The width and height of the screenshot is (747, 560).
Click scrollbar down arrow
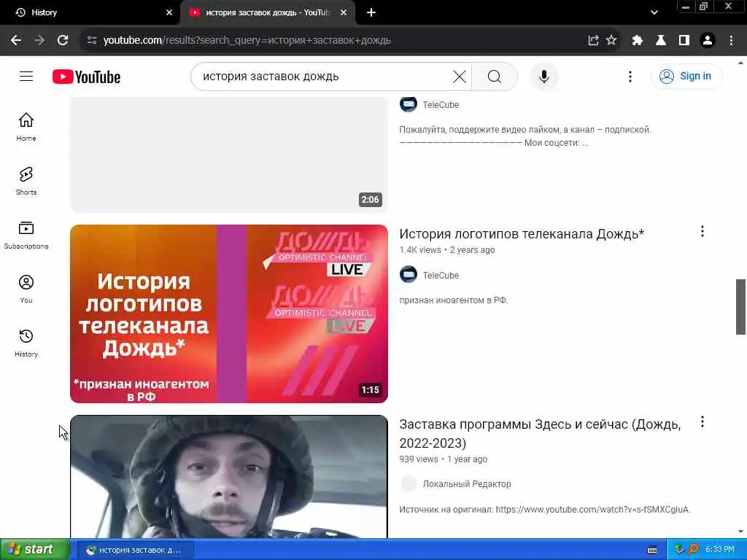(740, 532)
